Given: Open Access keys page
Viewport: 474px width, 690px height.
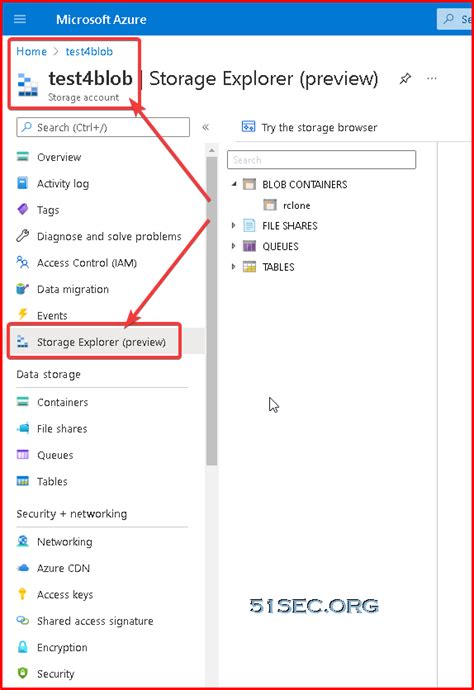Looking at the screenshot, I should coord(65,595).
